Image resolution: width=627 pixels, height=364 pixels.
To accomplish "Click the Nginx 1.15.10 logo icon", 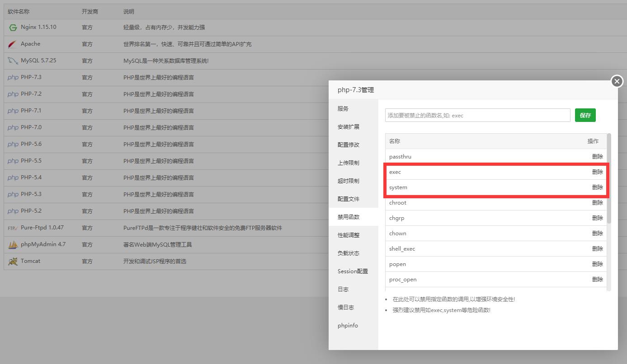I will click(x=13, y=28).
